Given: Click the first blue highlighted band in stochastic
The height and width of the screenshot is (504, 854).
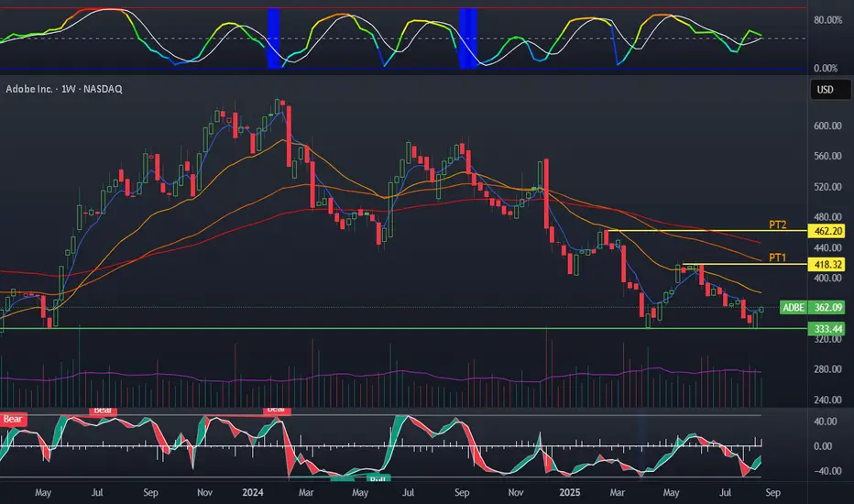Looking at the screenshot, I should 273,37.
